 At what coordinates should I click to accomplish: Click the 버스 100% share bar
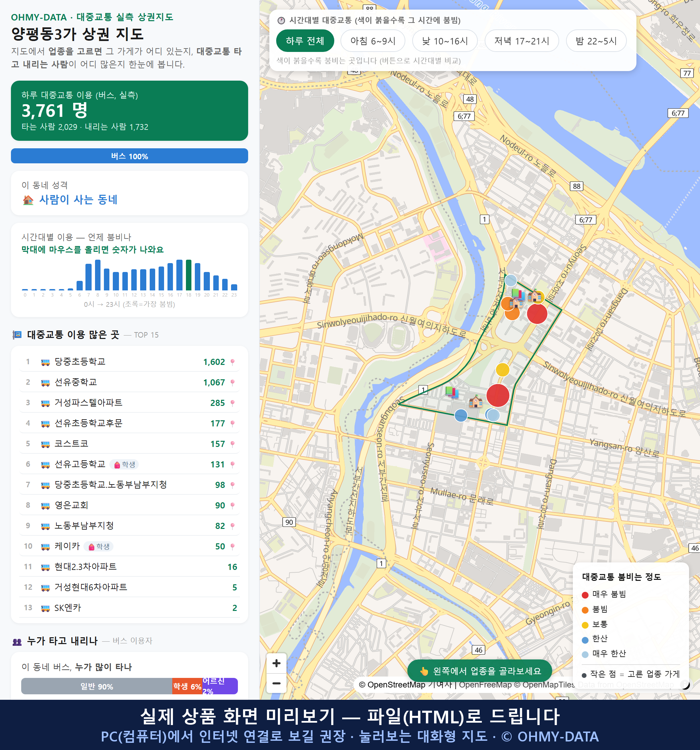[x=130, y=156]
